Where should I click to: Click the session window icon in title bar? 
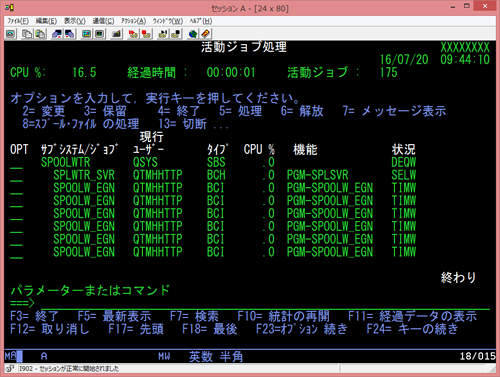pos(9,8)
